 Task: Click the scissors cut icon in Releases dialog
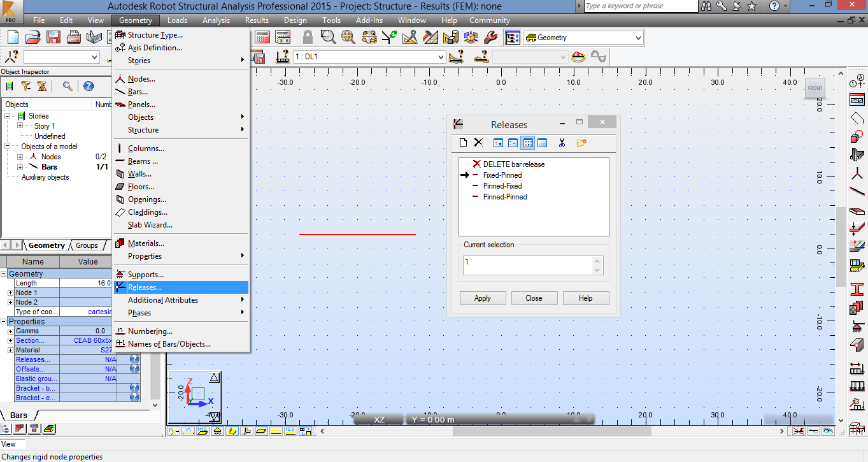(561, 143)
